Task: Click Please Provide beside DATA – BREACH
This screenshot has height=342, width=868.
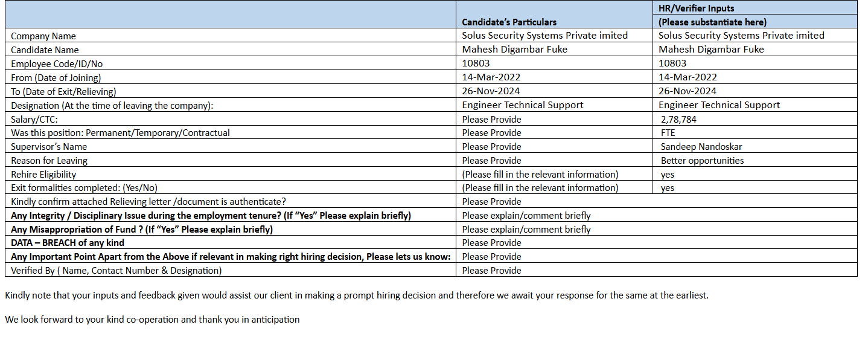Action: pos(491,243)
